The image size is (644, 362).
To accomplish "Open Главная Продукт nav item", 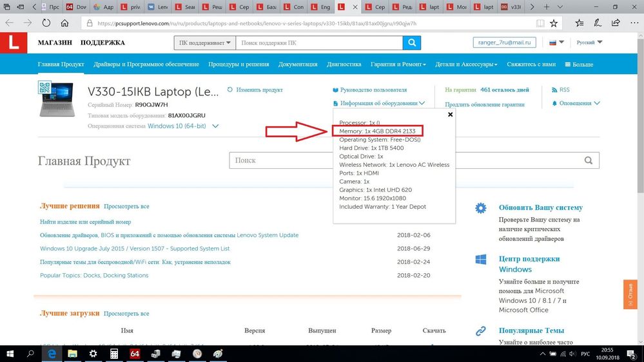I will 61,64.
